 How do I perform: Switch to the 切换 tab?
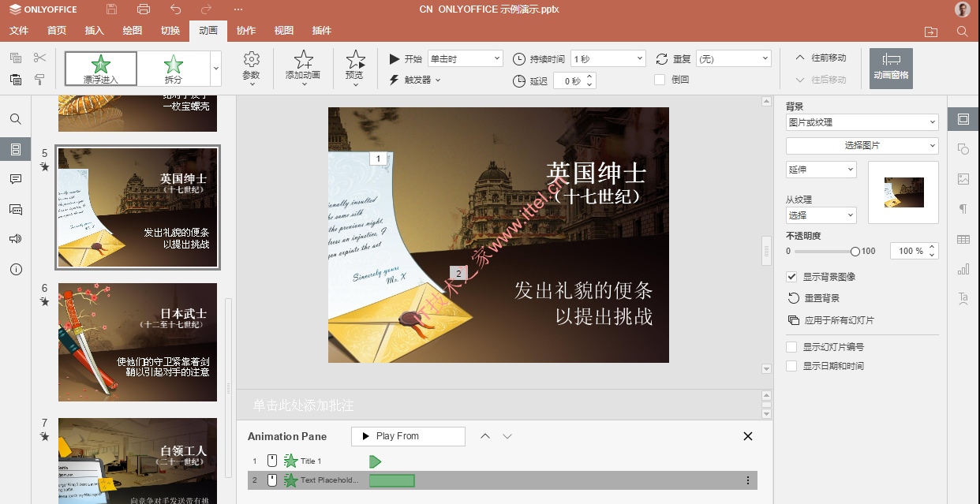[x=170, y=31]
